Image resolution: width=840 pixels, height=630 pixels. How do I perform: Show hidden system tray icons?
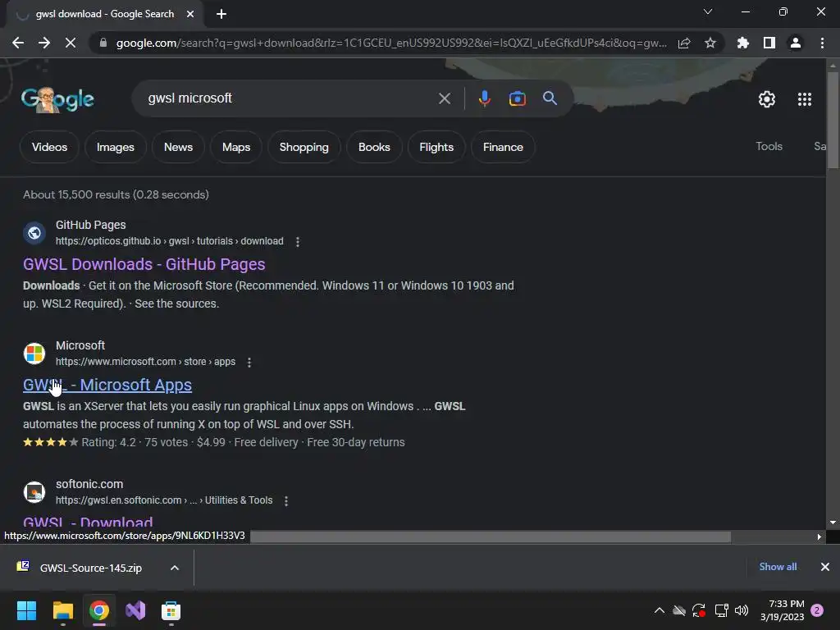tap(660, 610)
